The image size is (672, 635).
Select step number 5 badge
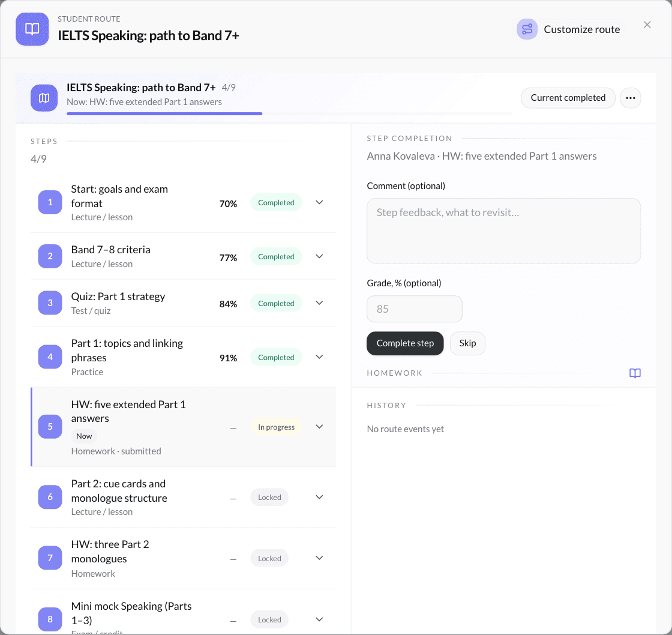[x=50, y=427]
